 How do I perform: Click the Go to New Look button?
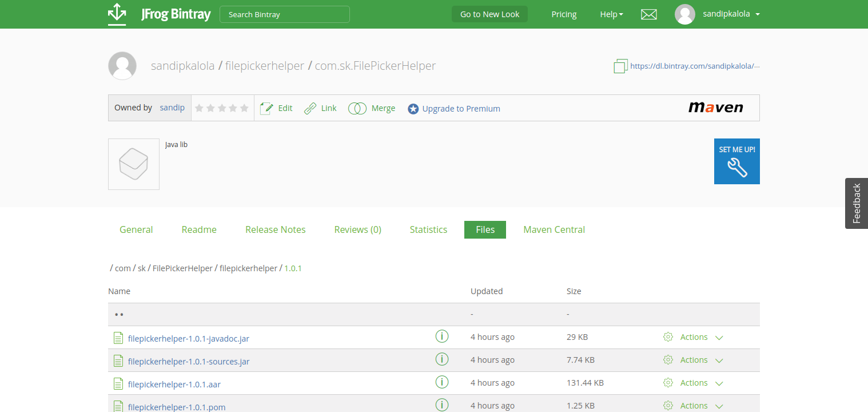489,14
